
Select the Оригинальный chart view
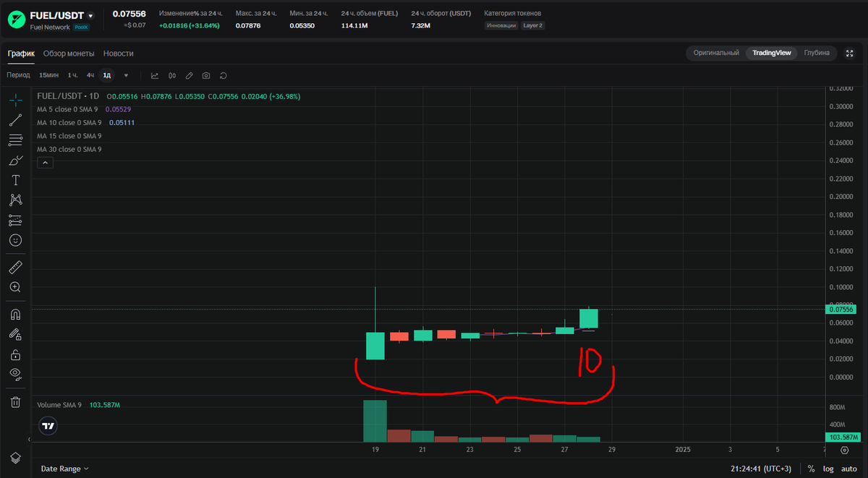coord(716,53)
